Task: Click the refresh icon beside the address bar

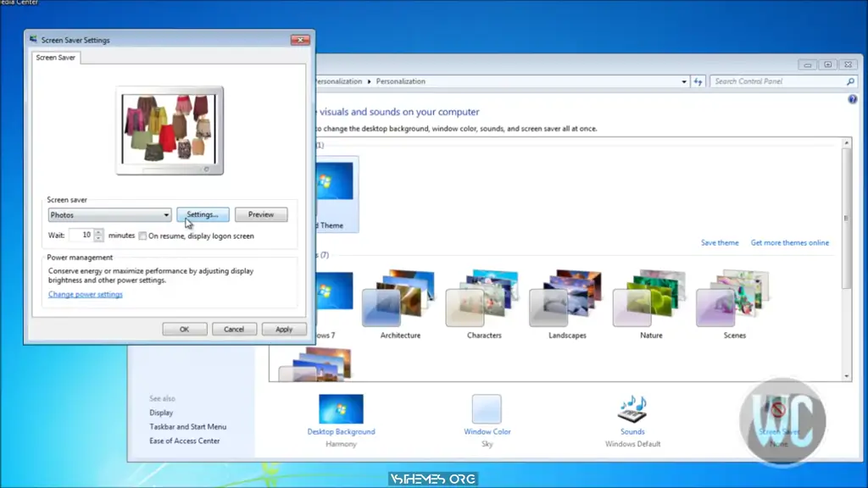Action: point(698,81)
